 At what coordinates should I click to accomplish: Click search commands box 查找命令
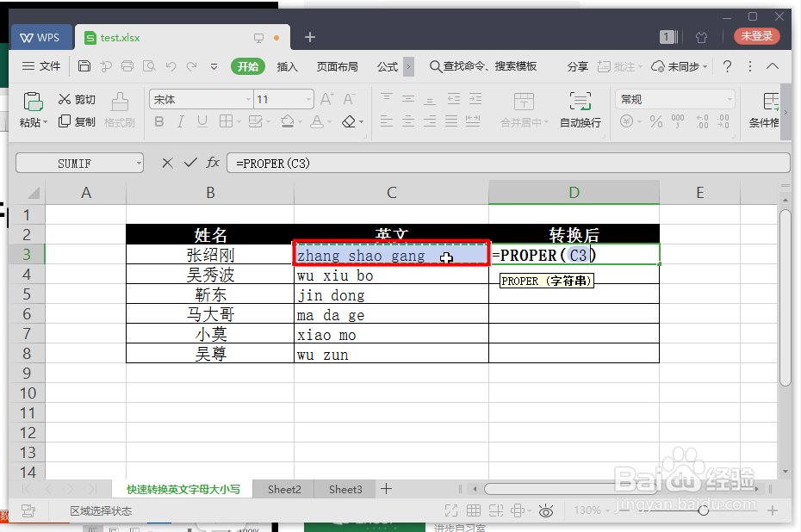point(483,66)
